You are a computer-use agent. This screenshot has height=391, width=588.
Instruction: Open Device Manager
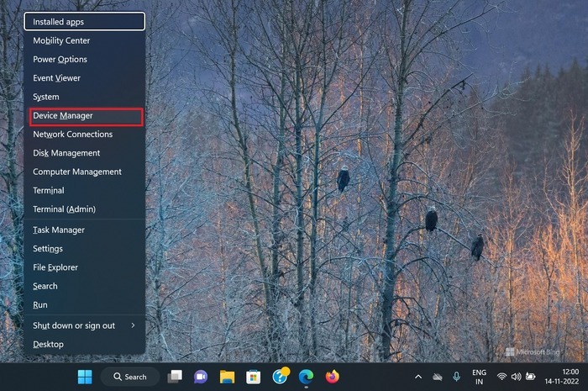(86, 117)
